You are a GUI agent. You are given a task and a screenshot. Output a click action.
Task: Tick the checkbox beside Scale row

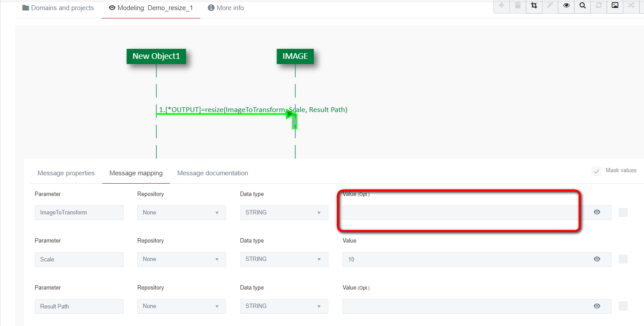[623, 259]
